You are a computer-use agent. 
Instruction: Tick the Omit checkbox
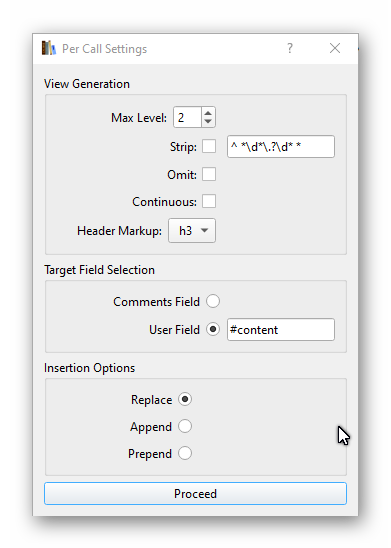tap(209, 174)
